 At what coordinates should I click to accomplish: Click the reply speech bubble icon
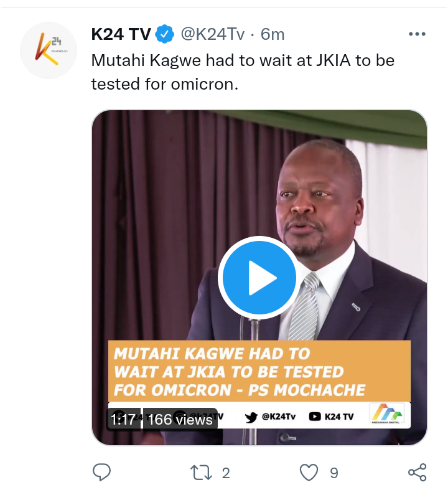pos(102,472)
